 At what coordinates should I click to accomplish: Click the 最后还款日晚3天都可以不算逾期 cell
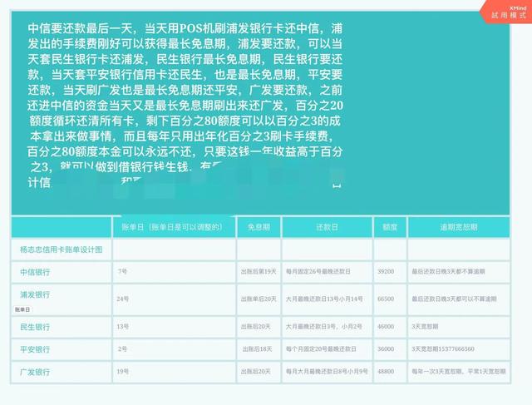click(x=459, y=299)
